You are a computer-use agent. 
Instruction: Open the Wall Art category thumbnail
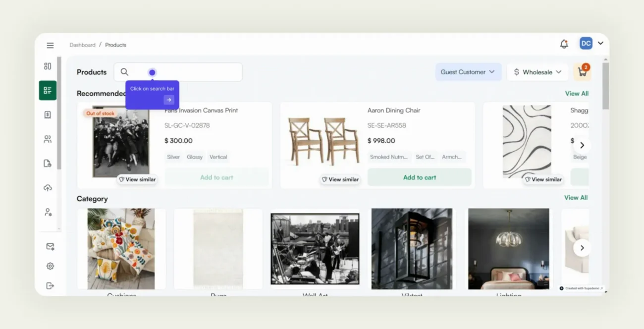(315, 248)
